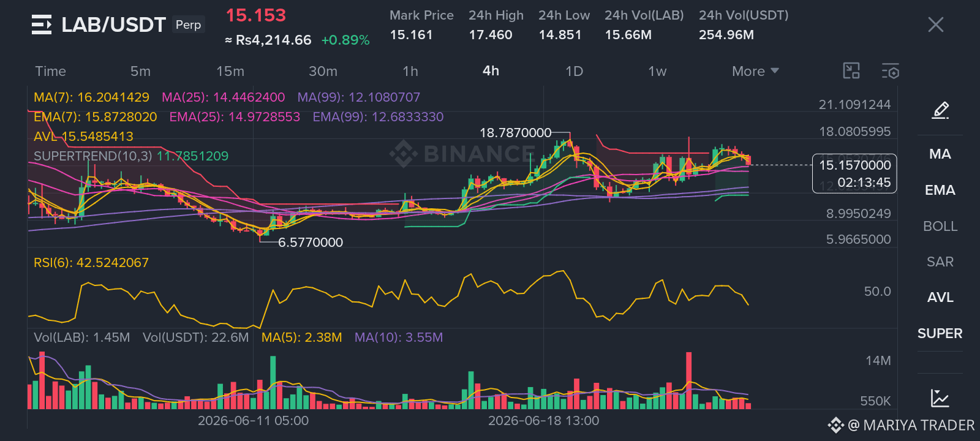Click the 550K volume axis label
This screenshot has width=980, height=441.
click(x=876, y=401)
